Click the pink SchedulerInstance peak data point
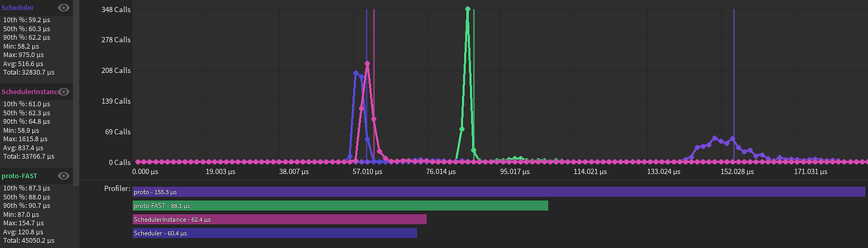868x248 pixels. 367,64
